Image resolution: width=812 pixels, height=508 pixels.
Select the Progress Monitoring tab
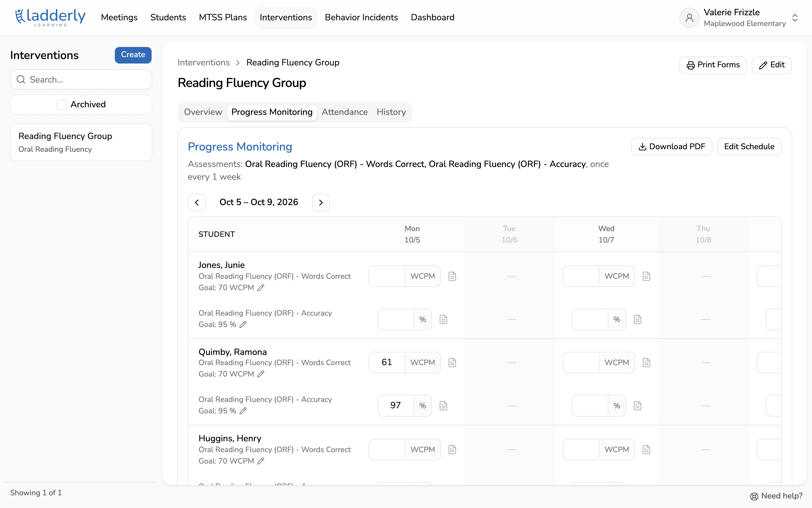pos(272,112)
